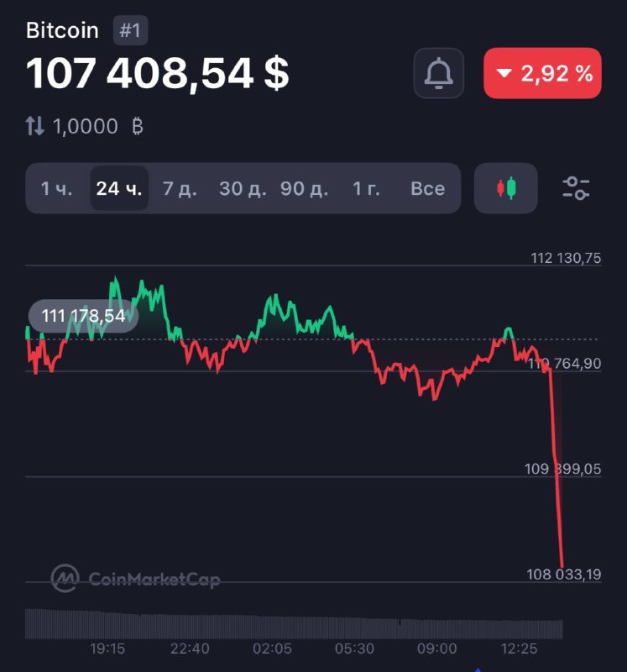Click the red 2,92 % change badge
The image size is (627, 672).
[x=542, y=73]
